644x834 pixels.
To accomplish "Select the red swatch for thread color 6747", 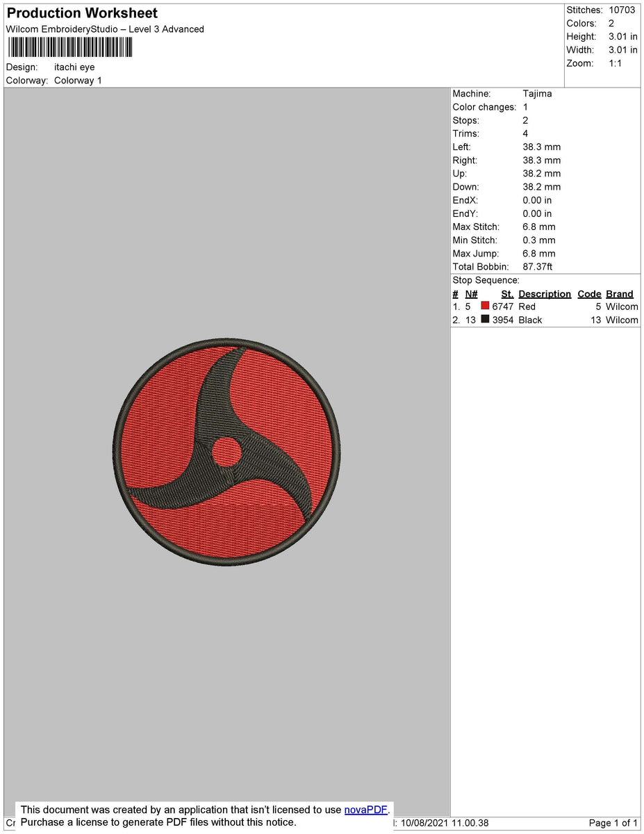I will [484, 306].
